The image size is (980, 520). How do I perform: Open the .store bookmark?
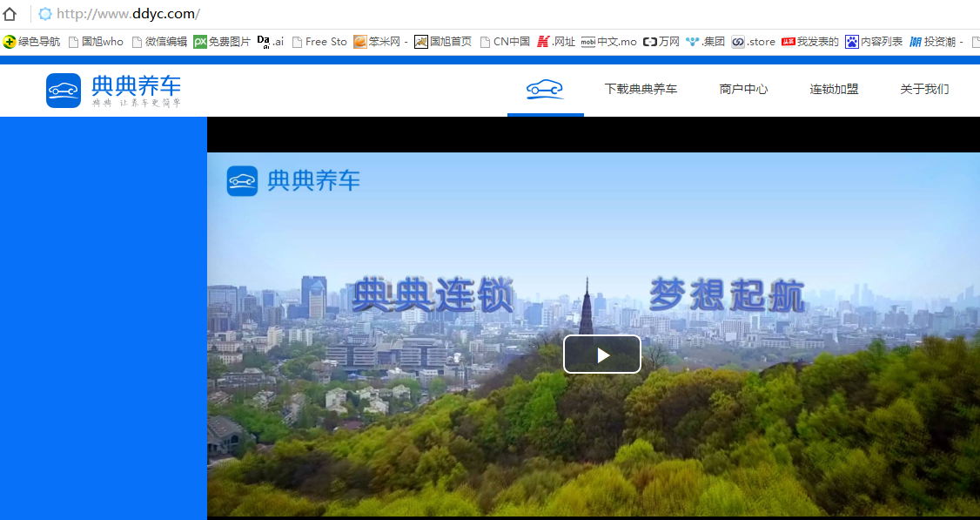754,42
